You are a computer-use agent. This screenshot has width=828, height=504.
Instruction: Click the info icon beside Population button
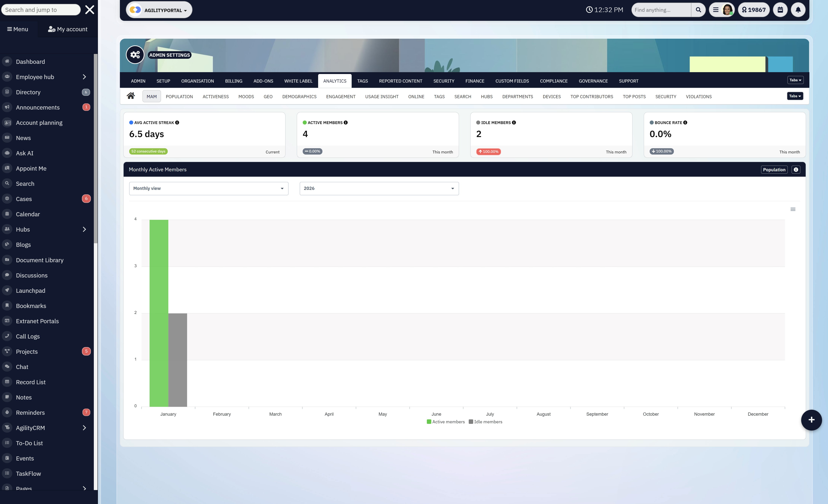[x=795, y=170]
